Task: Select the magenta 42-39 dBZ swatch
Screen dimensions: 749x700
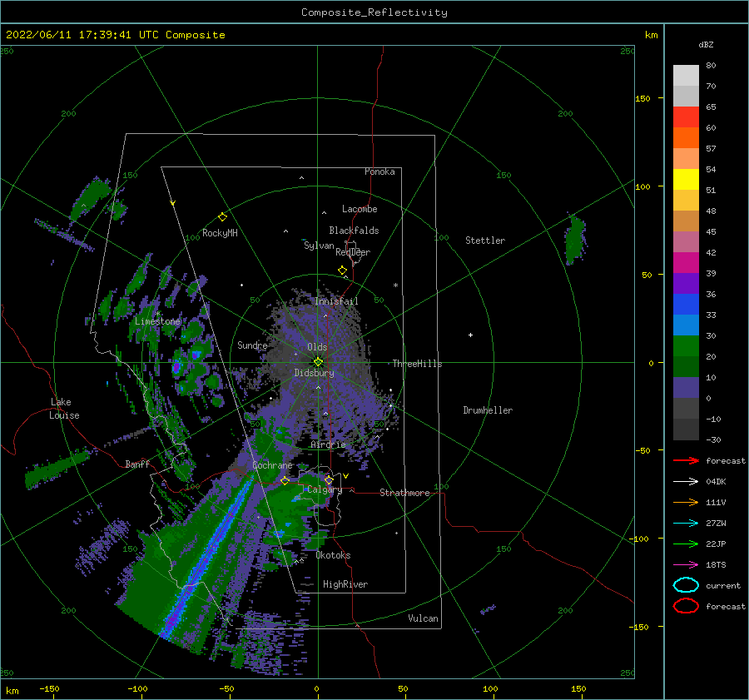Action: click(686, 263)
